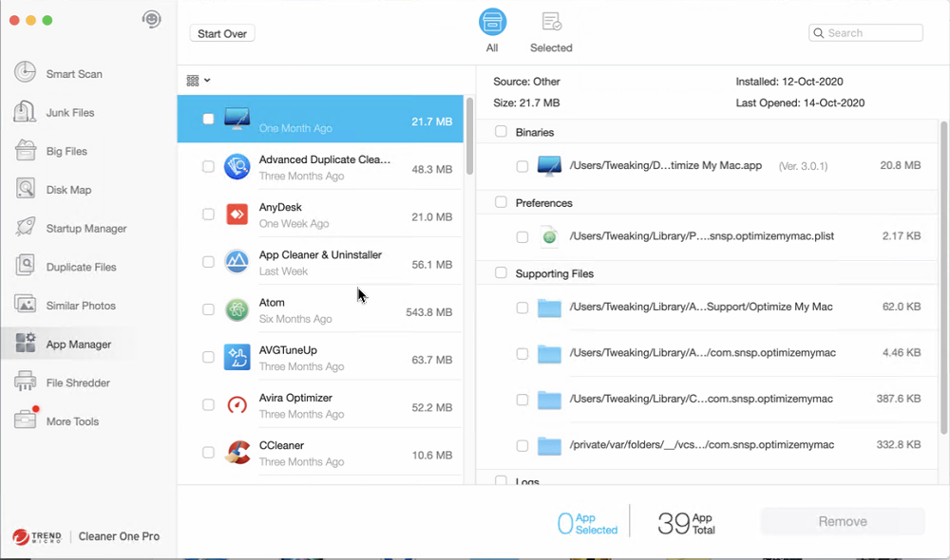
Task: Click the optimizemymac.plist file icon
Action: (549, 236)
